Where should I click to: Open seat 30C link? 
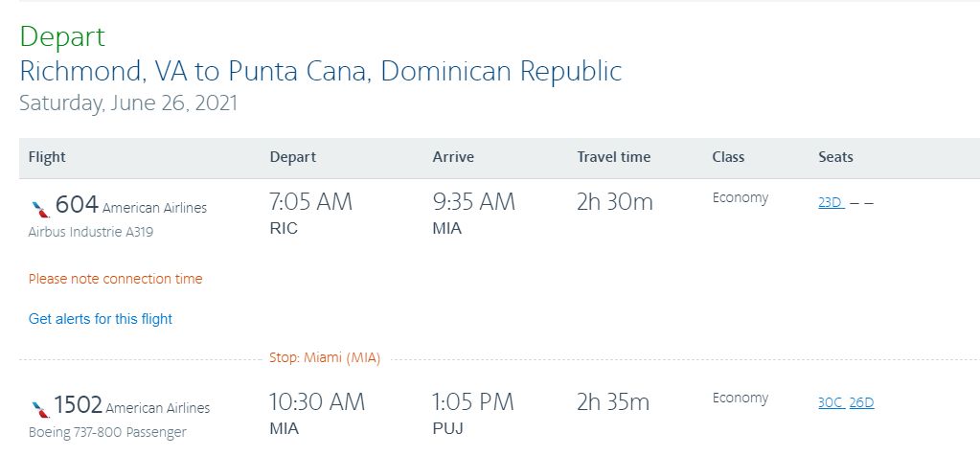(x=831, y=403)
